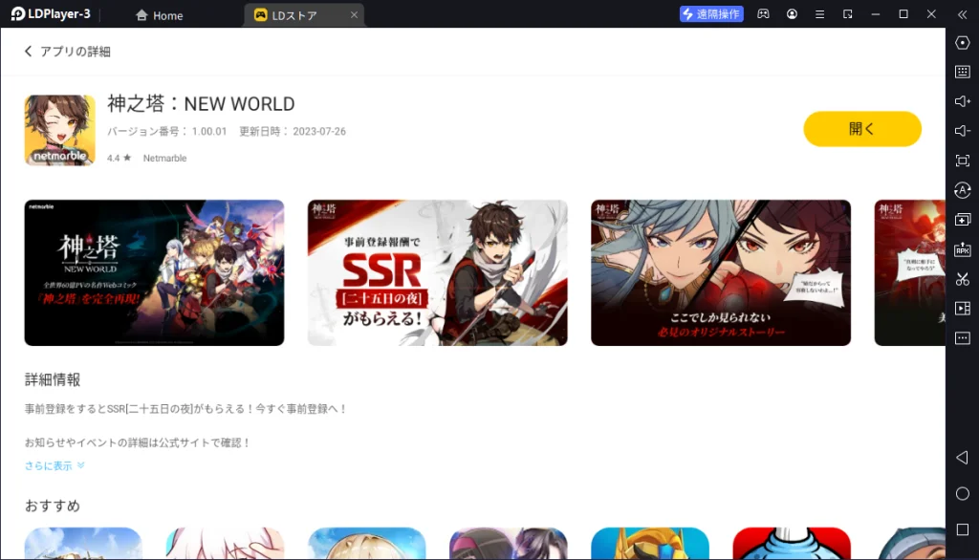Close the LDストア tab
The width and height of the screenshot is (979, 560).
(x=354, y=14)
